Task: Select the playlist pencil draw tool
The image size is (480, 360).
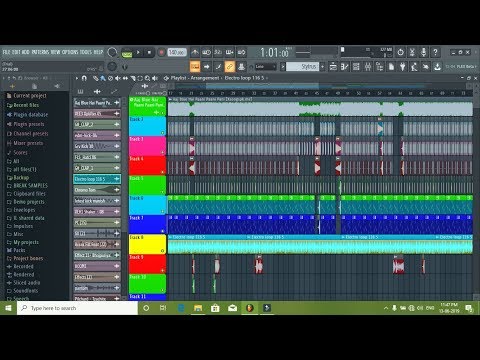Action: click(x=96, y=78)
